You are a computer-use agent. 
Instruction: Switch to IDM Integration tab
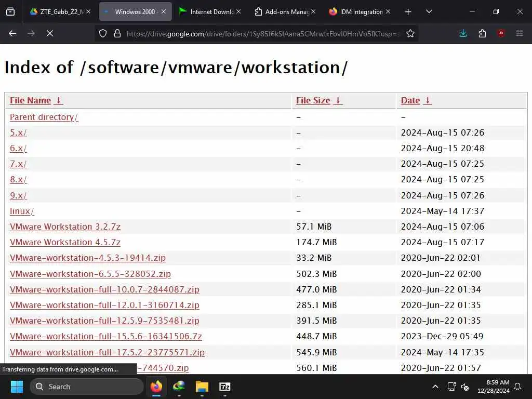pyautogui.click(x=360, y=11)
